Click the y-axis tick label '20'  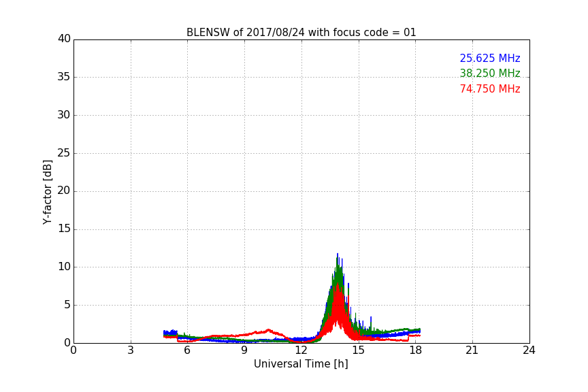[64, 191]
